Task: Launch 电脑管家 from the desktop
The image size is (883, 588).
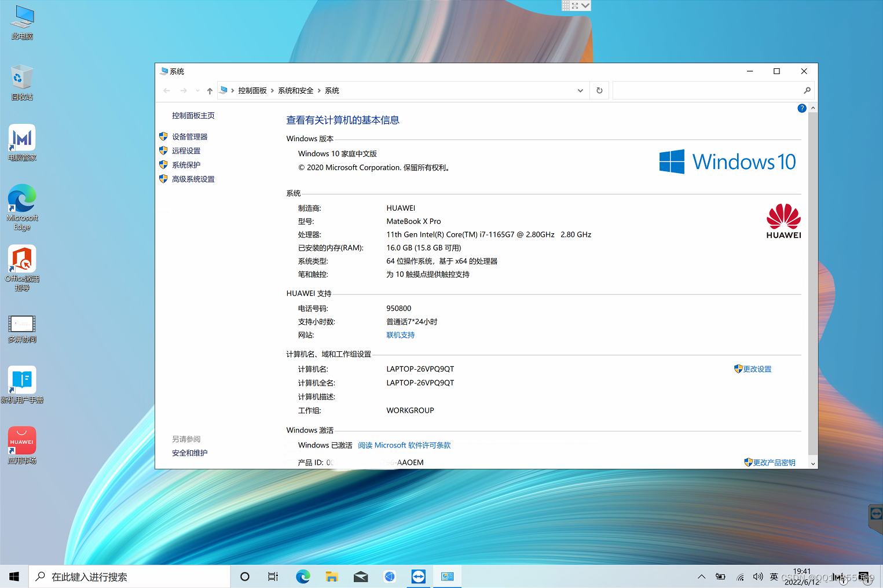Action: pyautogui.click(x=23, y=142)
